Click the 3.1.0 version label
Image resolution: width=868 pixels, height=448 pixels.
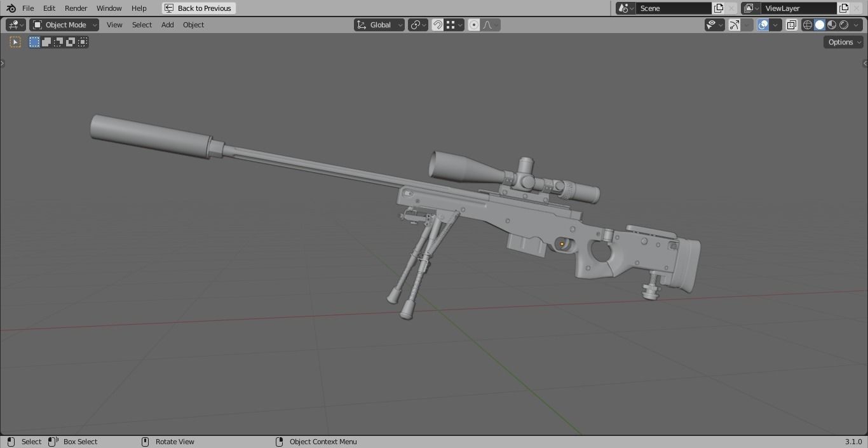tap(853, 442)
